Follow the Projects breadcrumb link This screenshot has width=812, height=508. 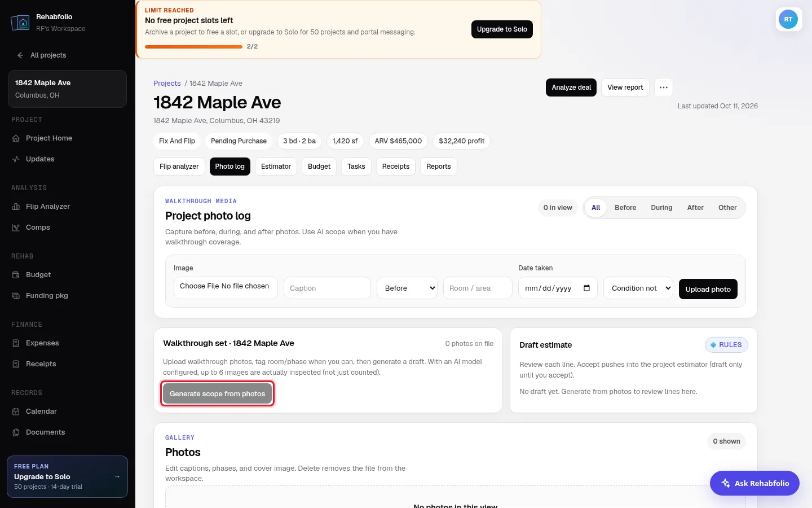(167, 84)
